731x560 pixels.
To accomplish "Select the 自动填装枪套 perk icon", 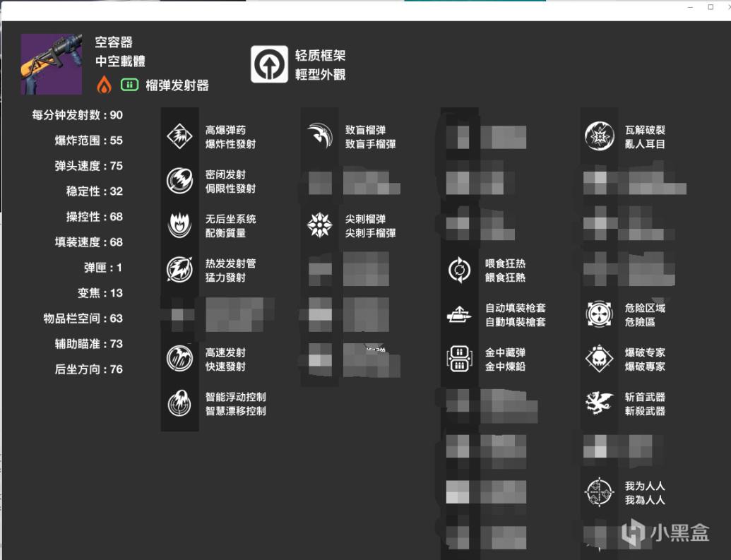I will (x=459, y=314).
